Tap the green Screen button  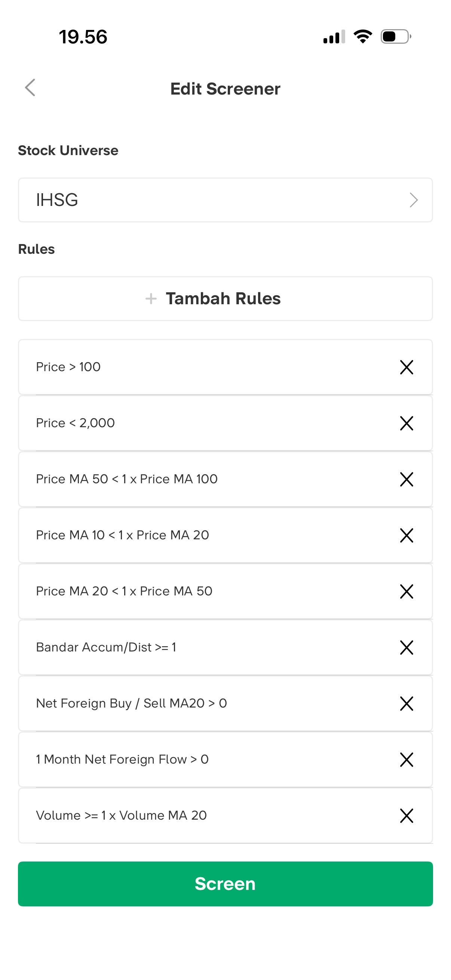[x=225, y=883]
